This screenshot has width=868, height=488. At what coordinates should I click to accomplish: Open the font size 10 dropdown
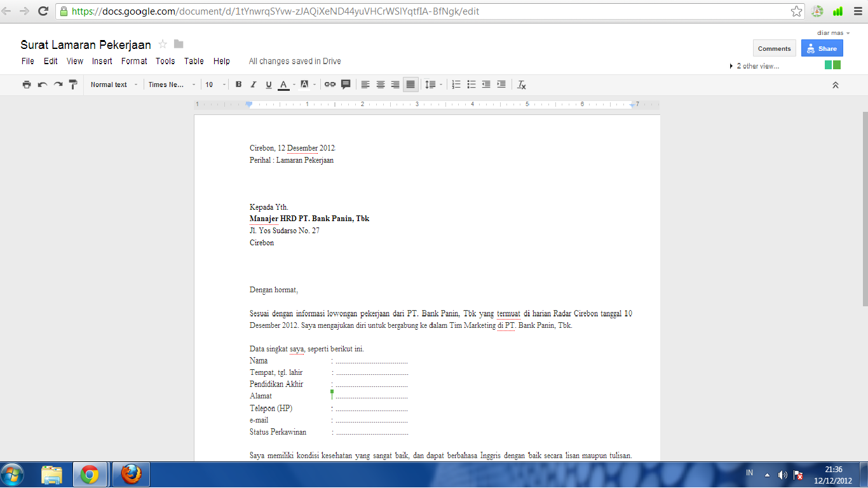point(215,85)
